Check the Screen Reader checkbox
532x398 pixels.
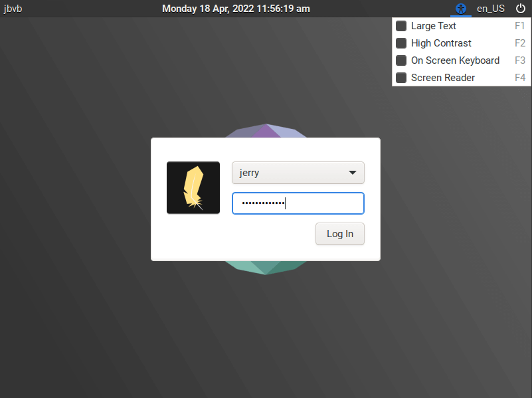click(x=401, y=78)
